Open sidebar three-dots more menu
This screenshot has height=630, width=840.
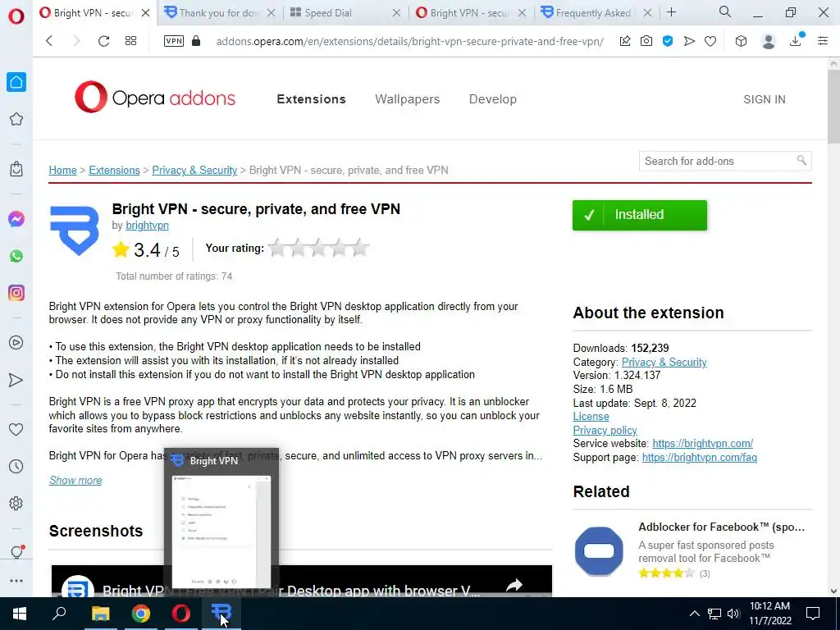(x=16, y=580)
